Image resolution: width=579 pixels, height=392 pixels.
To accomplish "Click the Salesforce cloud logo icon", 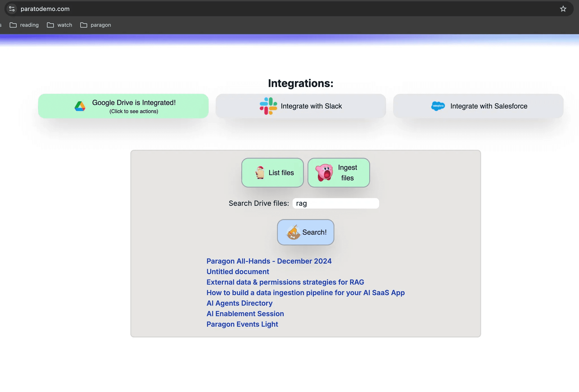I will (x=438, y=106).
